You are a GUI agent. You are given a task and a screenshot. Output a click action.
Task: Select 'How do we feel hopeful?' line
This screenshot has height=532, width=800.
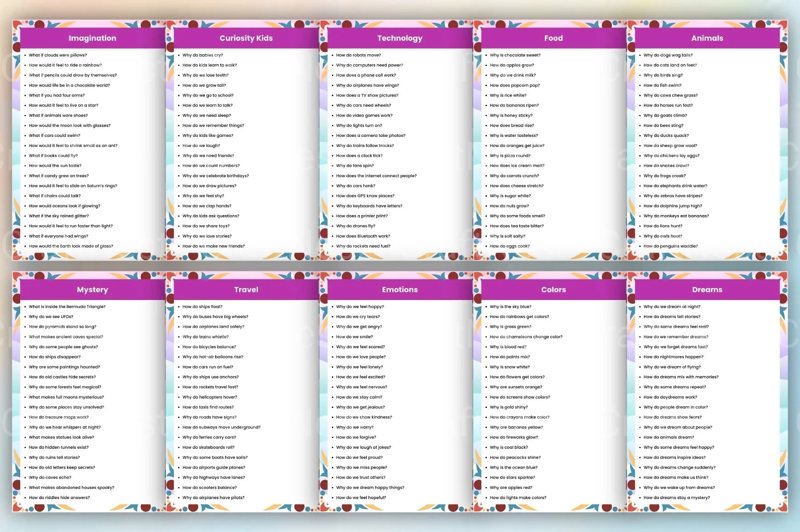point(361,498)
